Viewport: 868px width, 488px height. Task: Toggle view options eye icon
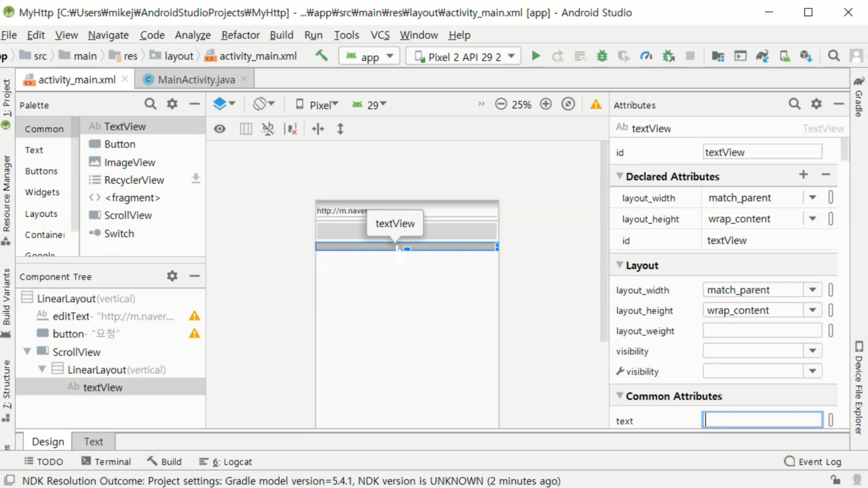[x=220, y=129]
